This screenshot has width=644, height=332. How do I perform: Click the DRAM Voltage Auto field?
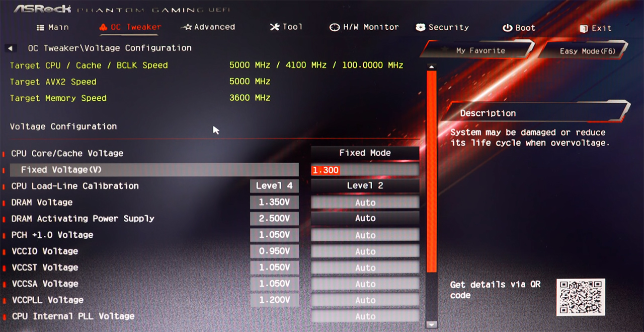365,203
